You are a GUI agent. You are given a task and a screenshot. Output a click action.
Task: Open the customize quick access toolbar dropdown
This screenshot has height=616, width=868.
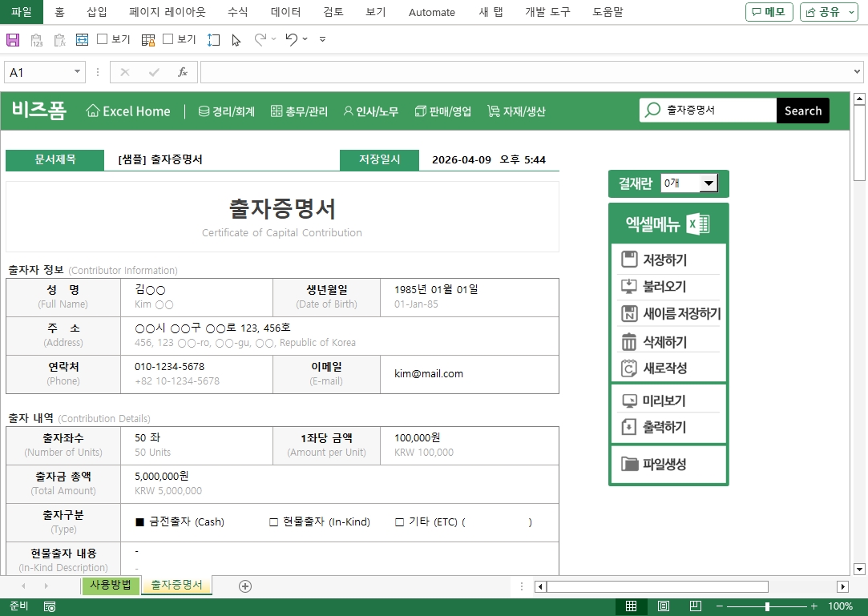[x=322, y=39]
